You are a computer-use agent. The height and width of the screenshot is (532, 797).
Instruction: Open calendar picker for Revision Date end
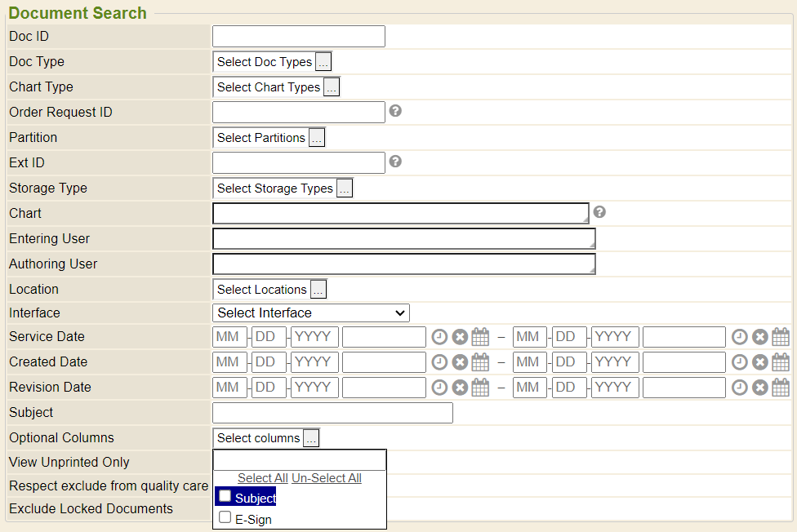click(x=781, y=388)
